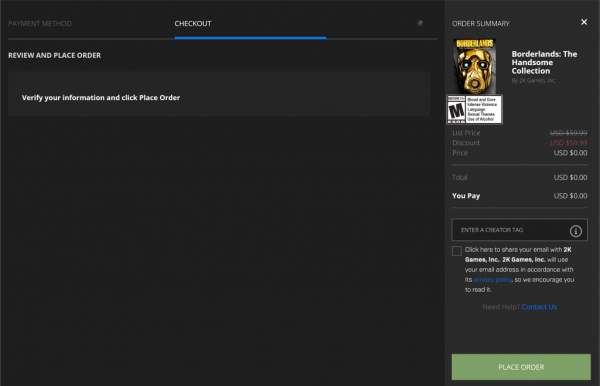
Task: Switch to the Payment Method step
Action: point(40,23)
